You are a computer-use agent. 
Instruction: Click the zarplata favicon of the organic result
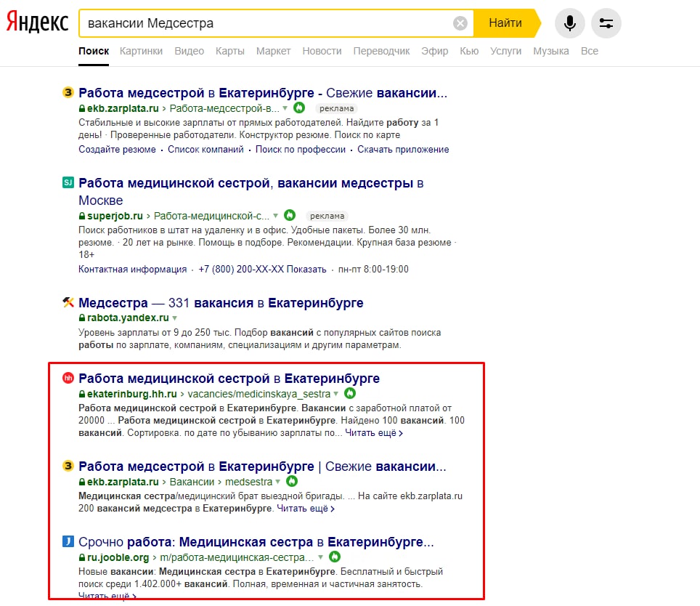click(x=68, y=466)
